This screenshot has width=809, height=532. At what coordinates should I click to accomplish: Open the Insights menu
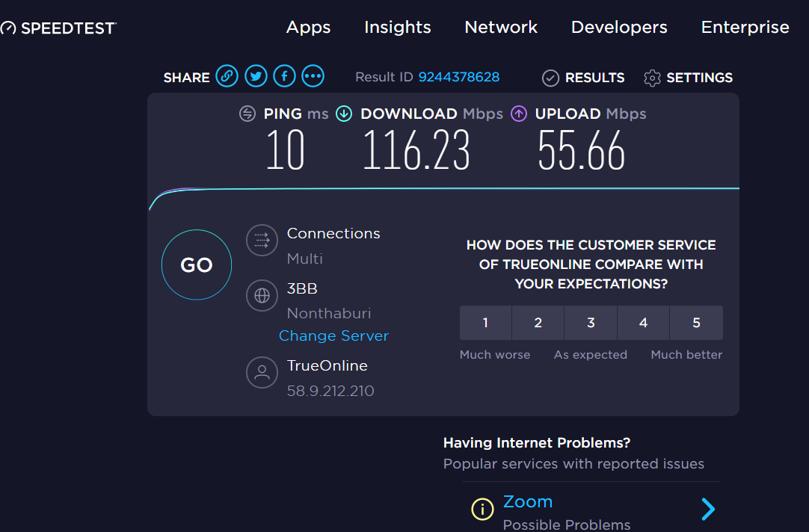(x=398, y=28)
